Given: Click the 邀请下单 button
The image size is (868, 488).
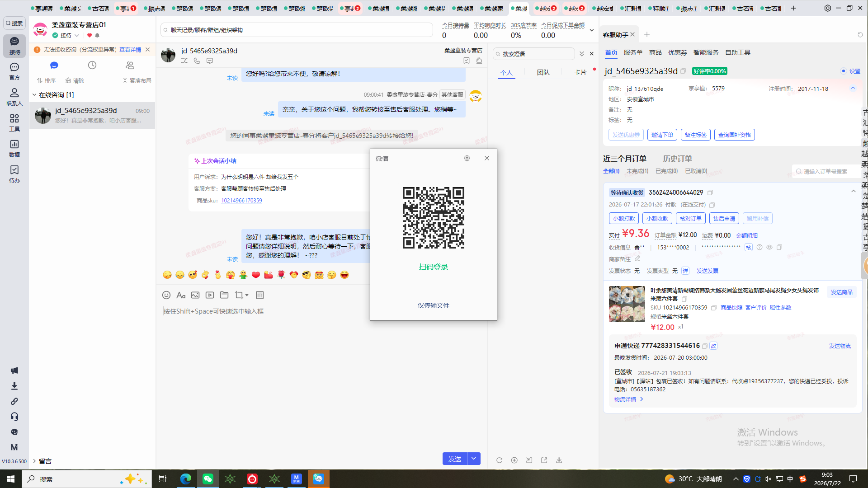Looking at the screenshot, I should click(662, 135).
